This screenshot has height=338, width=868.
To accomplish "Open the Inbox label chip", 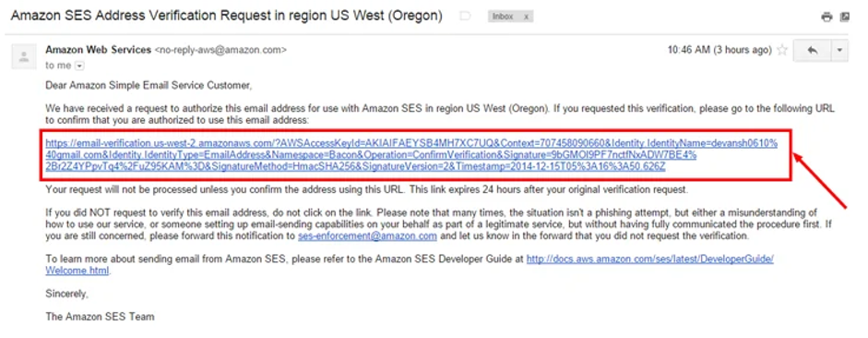I will coord(504,17).
